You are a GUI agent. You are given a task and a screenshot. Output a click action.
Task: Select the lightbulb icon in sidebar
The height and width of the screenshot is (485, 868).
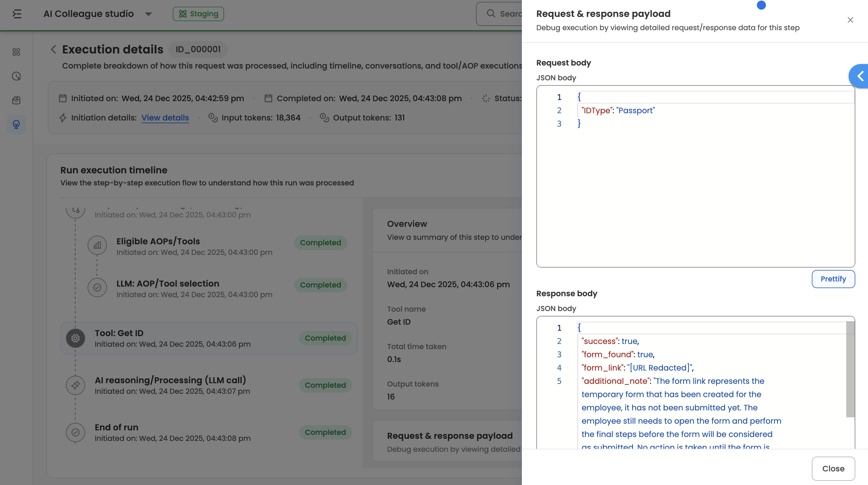point(16,124)
